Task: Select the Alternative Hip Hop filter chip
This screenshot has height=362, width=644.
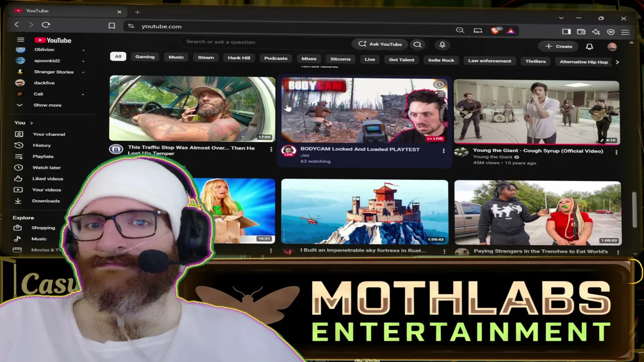Action: 584,62
